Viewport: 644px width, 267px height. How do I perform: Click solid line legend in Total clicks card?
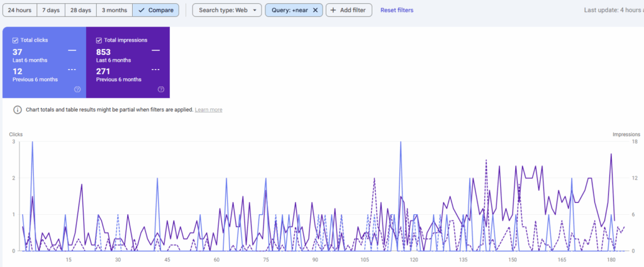tap(72, 50)
